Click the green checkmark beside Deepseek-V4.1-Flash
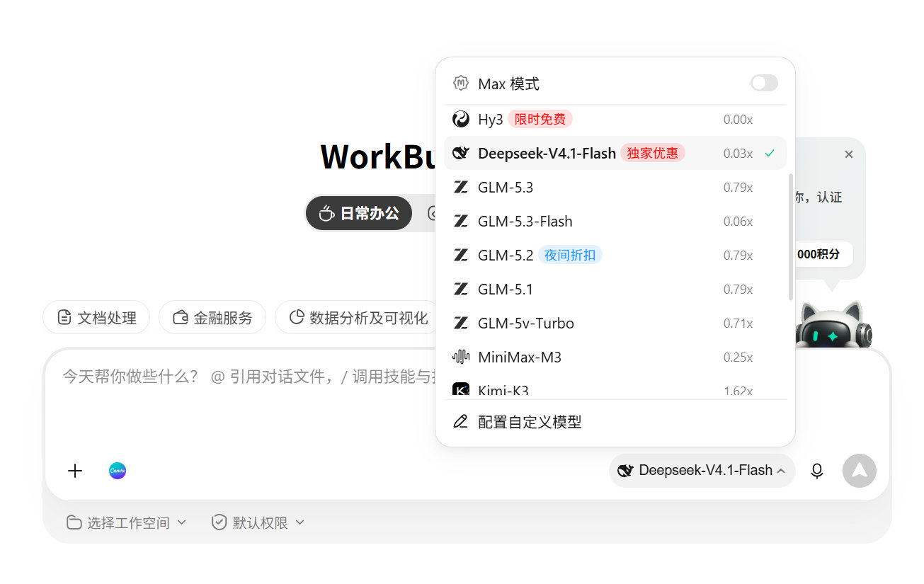 point(770,153)
